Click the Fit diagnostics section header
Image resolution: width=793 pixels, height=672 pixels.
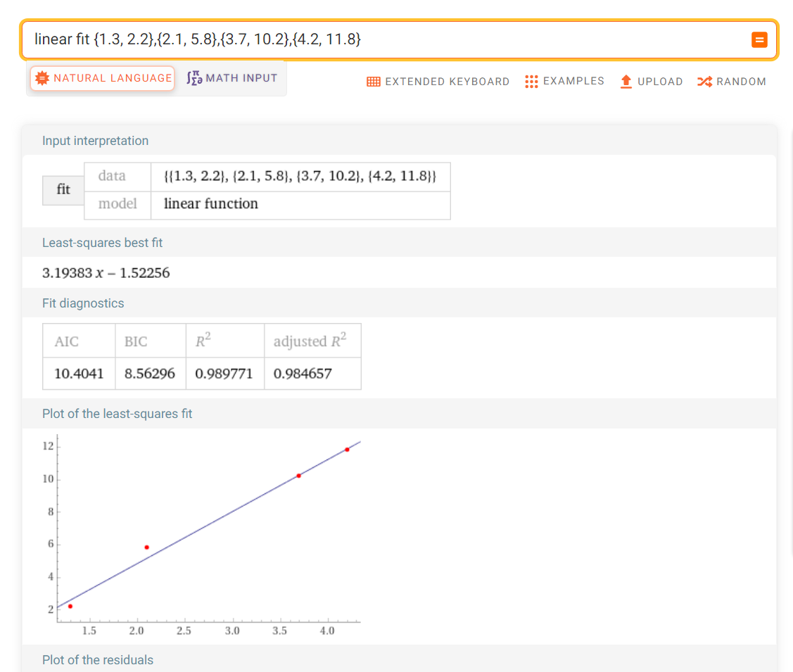tap(83, 303)
